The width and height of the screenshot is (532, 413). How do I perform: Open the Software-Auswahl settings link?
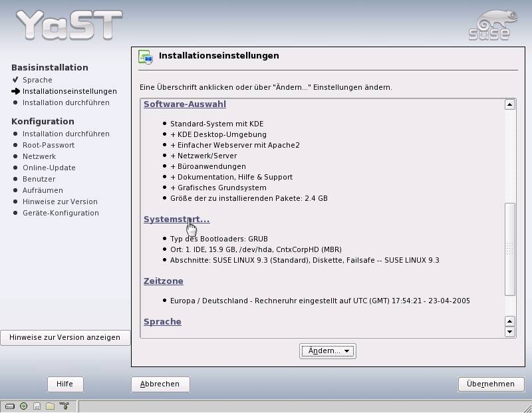[185, 104]
